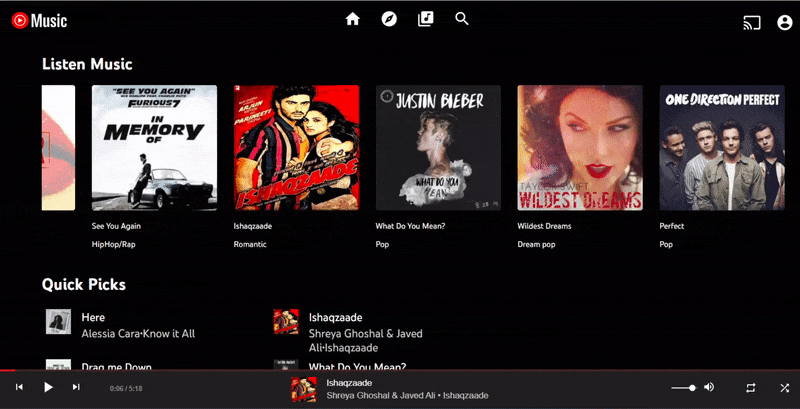Open See You Again album cover
Viewport: 800px width, 409px height.
coord(154,148)
